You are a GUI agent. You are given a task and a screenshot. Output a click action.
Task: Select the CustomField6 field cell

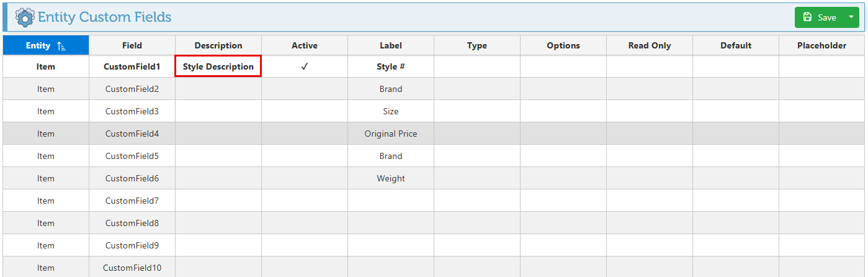click(x=132, y=178)
